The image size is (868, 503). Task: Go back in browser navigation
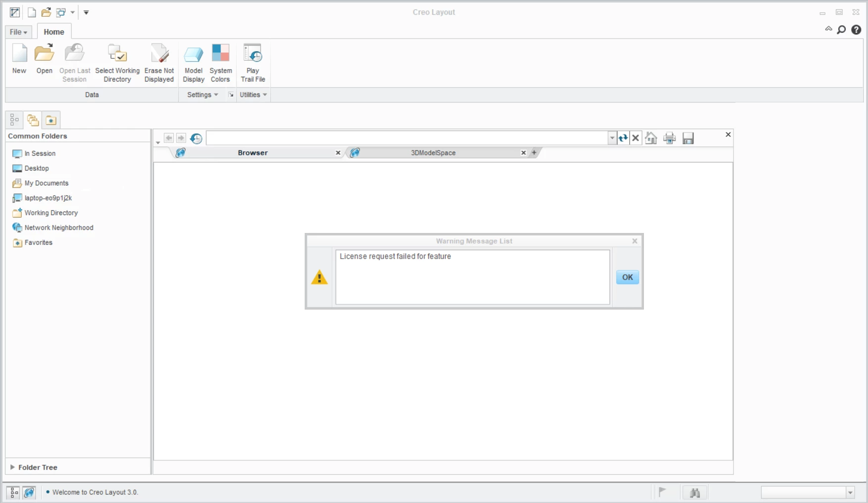pyautogui.click(x=169, y=138)
